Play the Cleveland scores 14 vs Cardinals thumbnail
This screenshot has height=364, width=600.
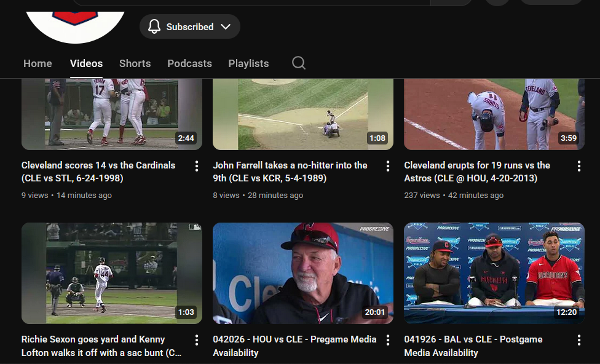coord(112,114)
